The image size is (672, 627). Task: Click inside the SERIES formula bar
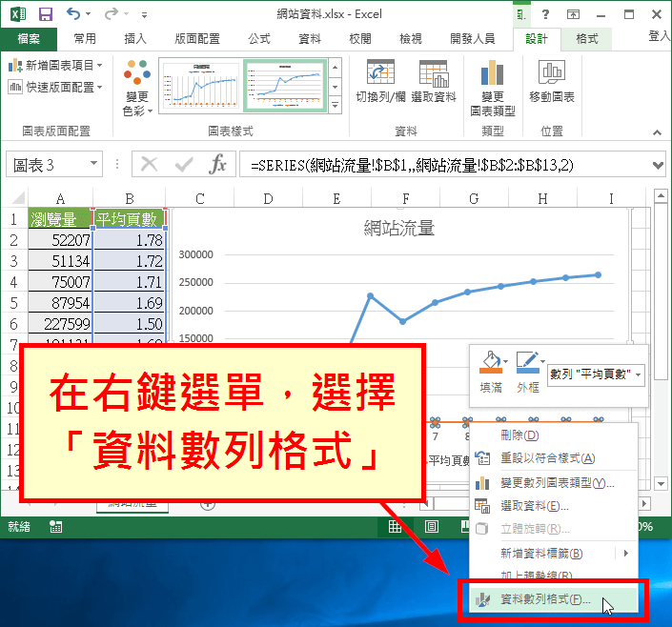point(444,165)
